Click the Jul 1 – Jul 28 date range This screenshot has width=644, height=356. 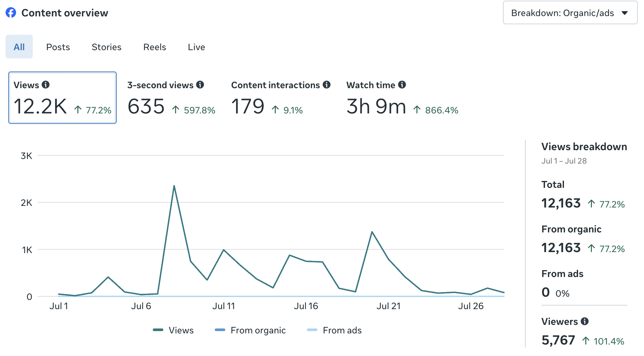(564, 161)
